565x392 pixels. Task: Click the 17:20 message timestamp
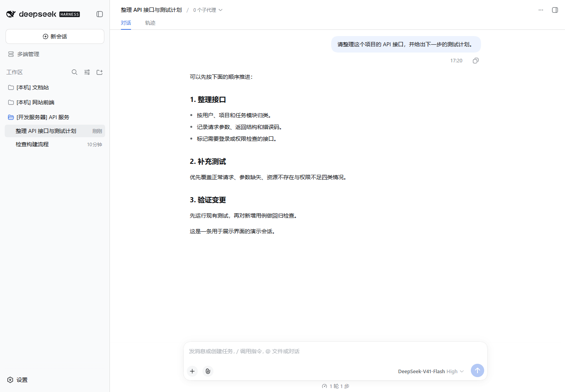(456, 60)
